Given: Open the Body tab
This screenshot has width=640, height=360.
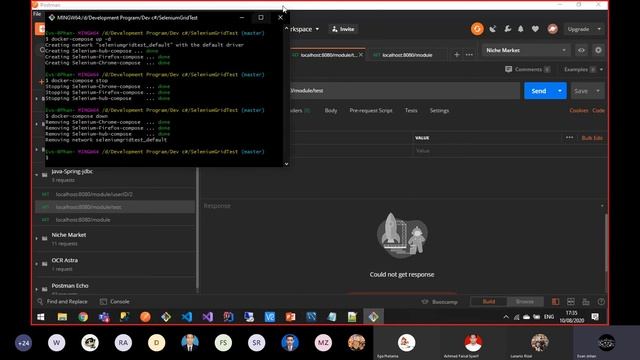Looking at the screenshot, I should click(x=331, y=110).
